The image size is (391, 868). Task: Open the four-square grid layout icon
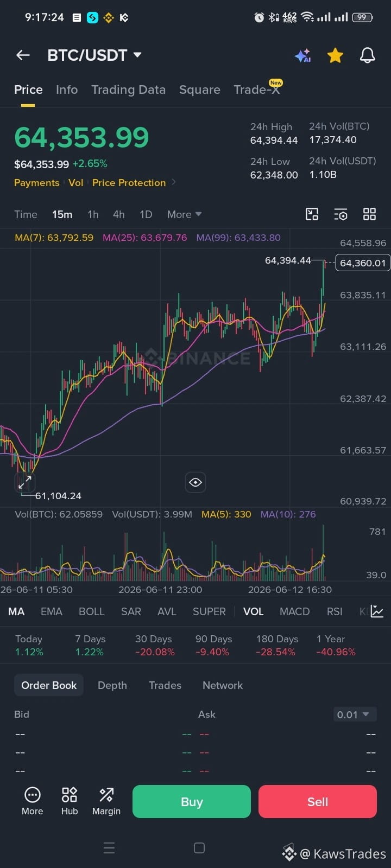tap(369, 214)
